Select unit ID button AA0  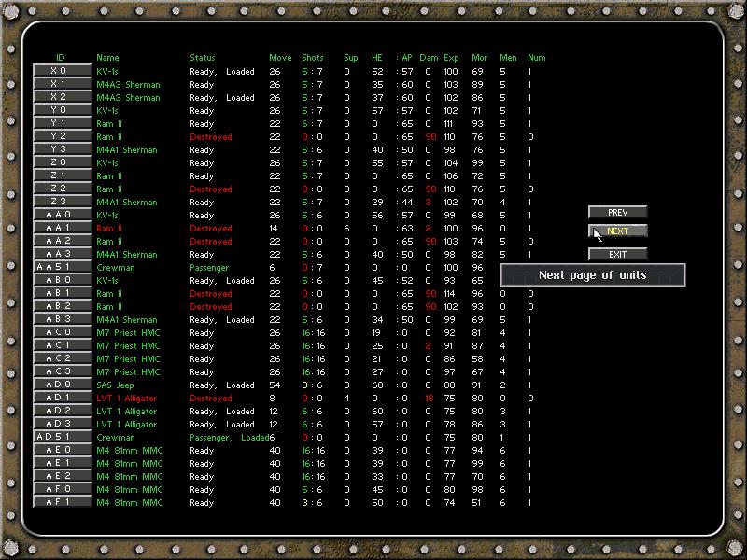[62, 216]
